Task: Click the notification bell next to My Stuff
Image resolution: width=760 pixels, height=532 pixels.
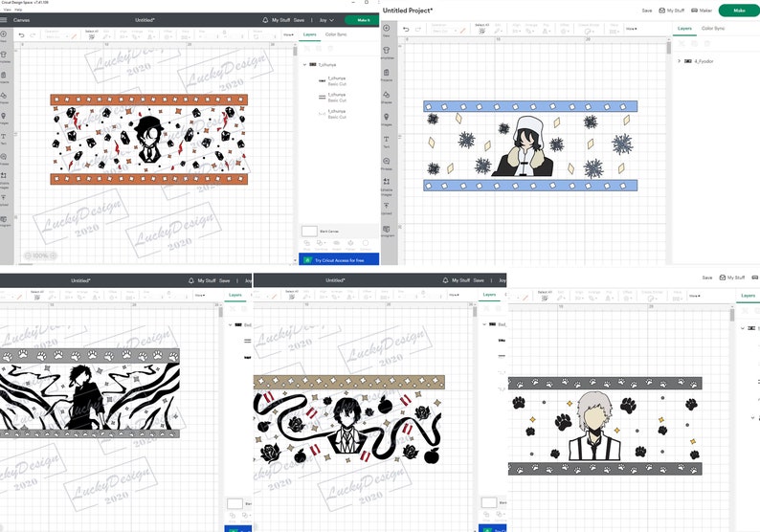Action: coord(265,20)
